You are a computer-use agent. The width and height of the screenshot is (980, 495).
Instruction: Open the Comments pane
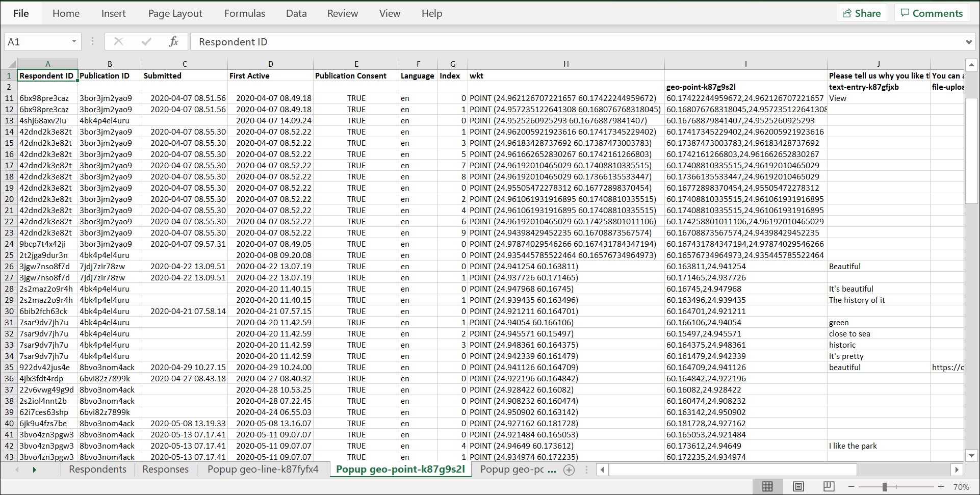pyautogui.click(x=932, y=13)
